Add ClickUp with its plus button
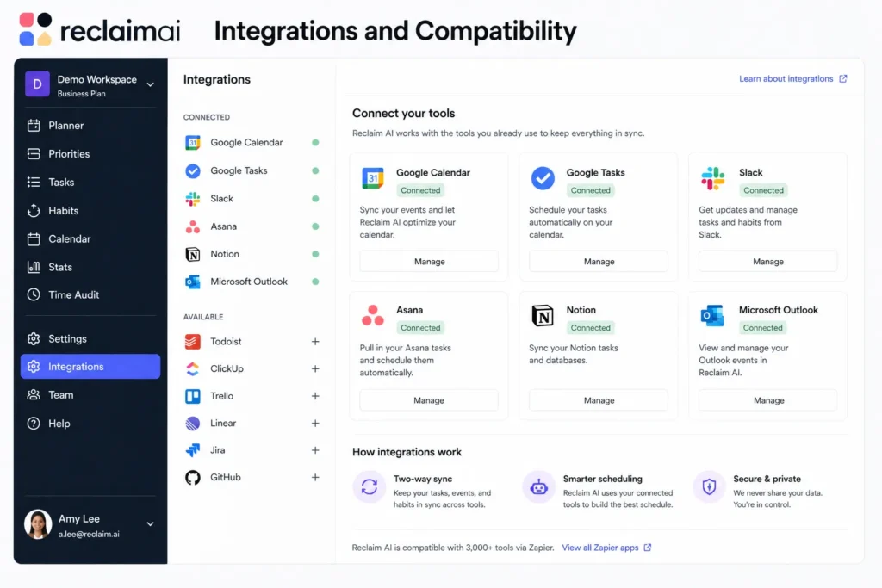 [x=315, y=368]
